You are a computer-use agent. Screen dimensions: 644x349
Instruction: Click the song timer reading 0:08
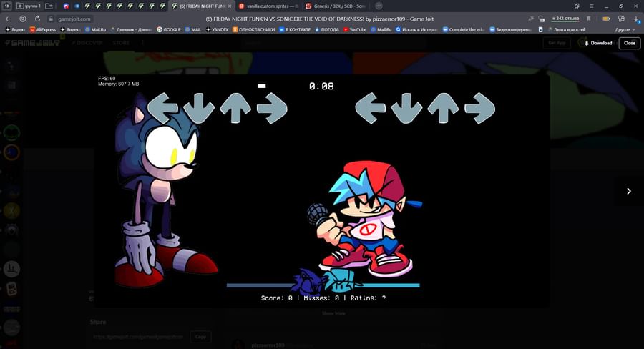321,87
